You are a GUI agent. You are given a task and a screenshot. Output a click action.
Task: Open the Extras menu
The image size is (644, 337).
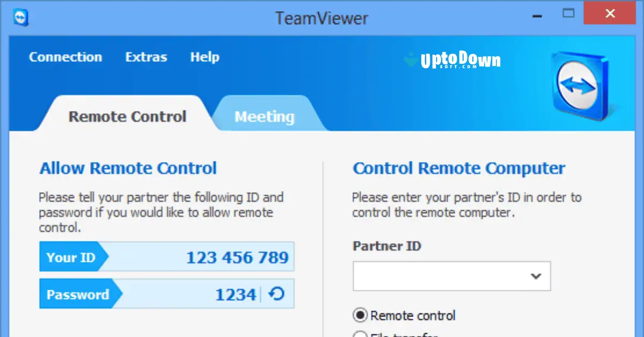tap(146, 57)
